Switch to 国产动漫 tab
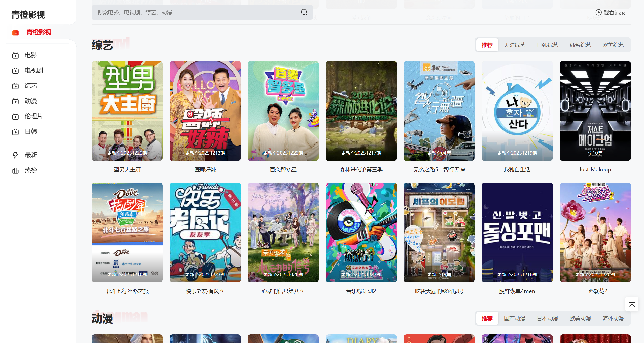Screen dimensions: 644x343 pyautogui.click(x=514, y=319)
